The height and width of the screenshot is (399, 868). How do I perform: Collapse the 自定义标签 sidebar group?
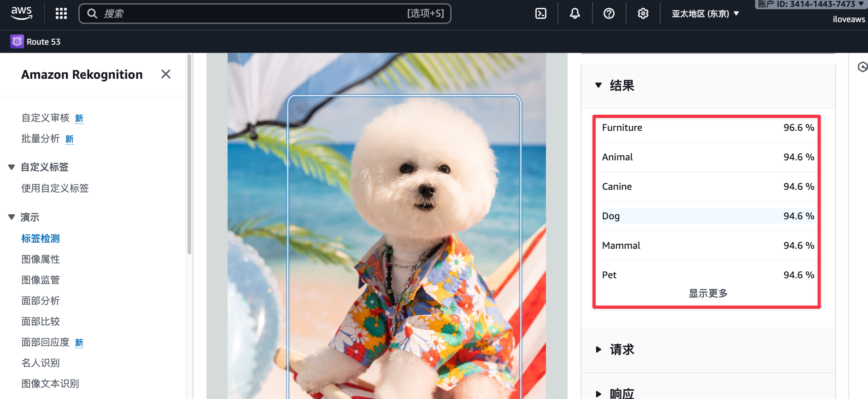click(12, 167)
